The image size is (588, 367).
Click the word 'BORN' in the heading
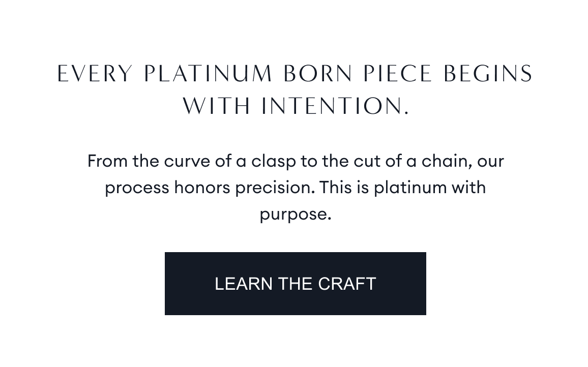pyautogui.click(x=318, y=74)
